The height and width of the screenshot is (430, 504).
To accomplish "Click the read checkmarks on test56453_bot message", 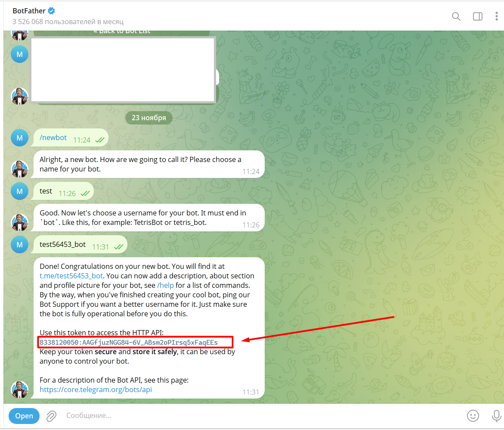I will coord(119,247).
